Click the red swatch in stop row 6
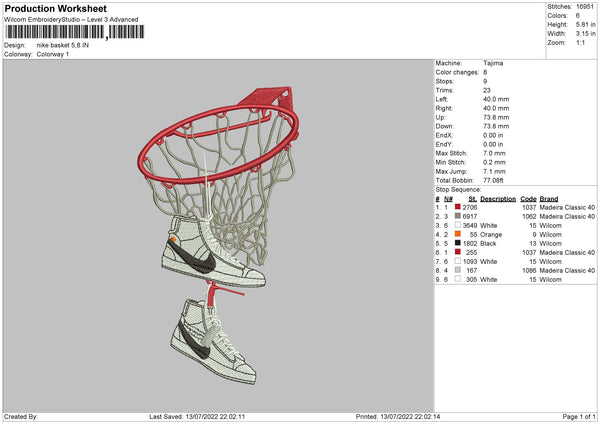Screen dimensions: 600x424 458,252
